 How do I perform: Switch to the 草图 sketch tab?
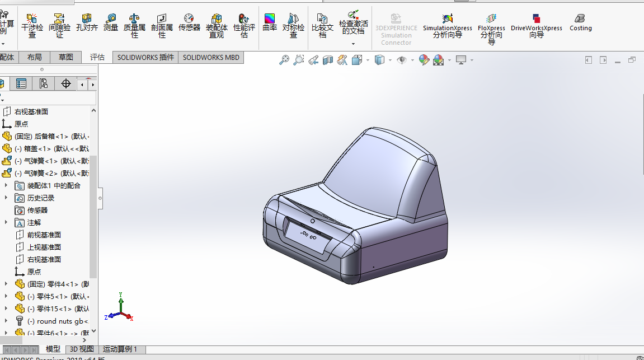pos(66,57)
